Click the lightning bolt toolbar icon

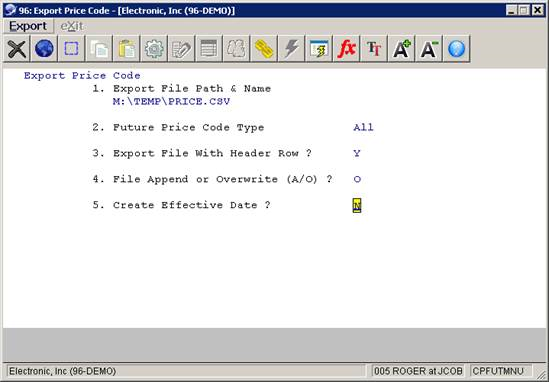point(291,49)
